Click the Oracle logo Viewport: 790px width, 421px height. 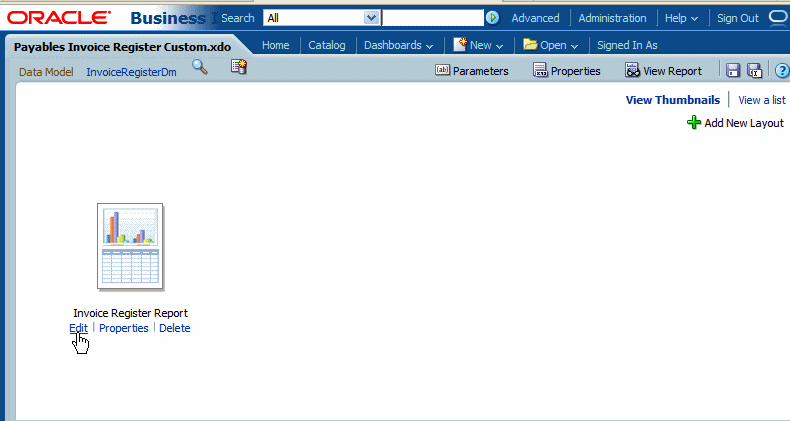[58, 18]
